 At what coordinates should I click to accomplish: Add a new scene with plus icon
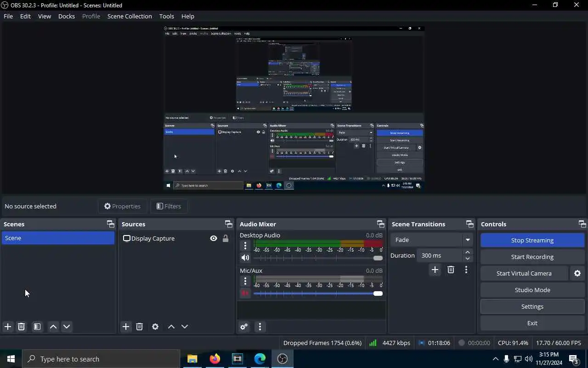8,327
